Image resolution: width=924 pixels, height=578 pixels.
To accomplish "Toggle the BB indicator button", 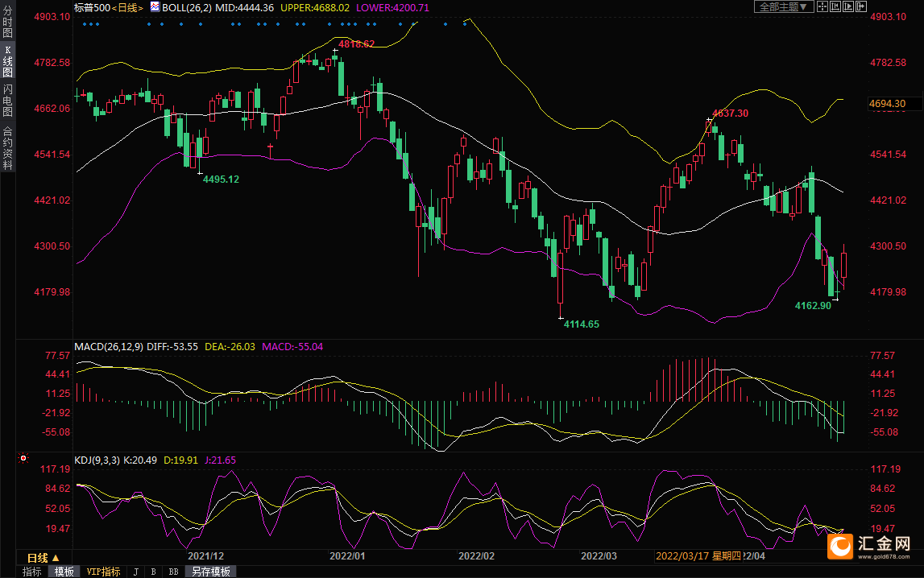I will [x=172, y=572].
